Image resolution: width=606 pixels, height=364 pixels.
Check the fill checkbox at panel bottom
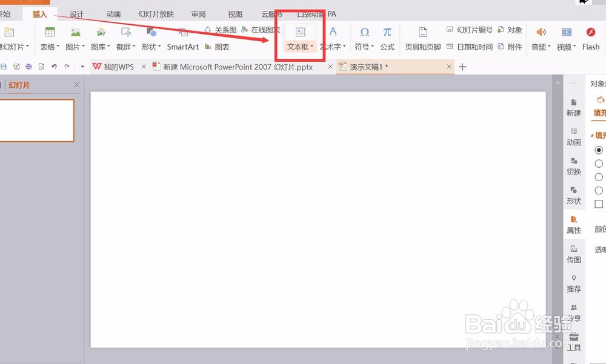click(598, 202)
